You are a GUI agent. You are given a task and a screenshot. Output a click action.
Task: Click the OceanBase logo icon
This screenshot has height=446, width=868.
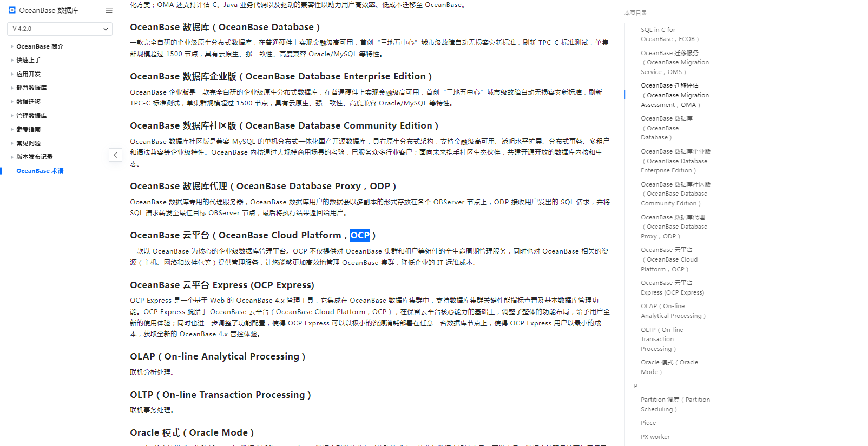[12, 10]
